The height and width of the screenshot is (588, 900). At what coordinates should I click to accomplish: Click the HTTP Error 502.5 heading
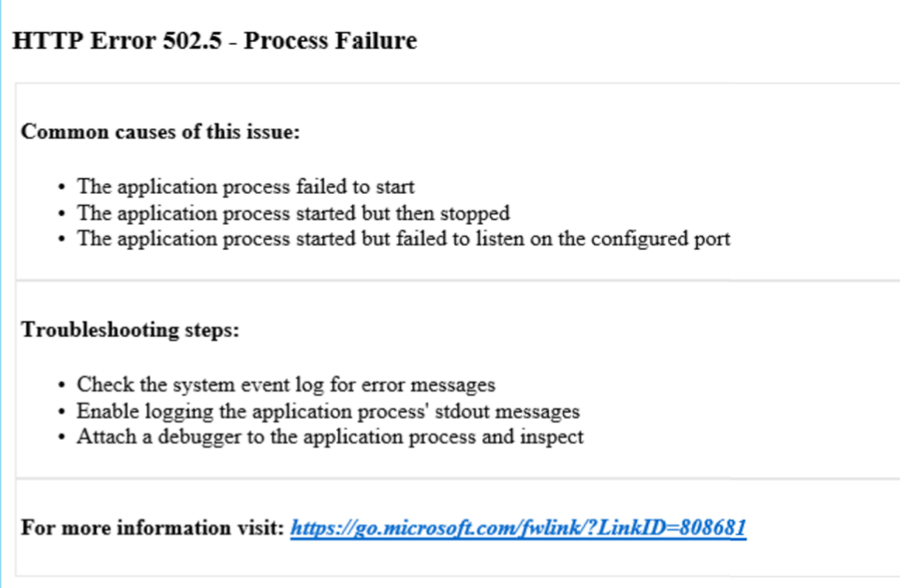(214, 41)
